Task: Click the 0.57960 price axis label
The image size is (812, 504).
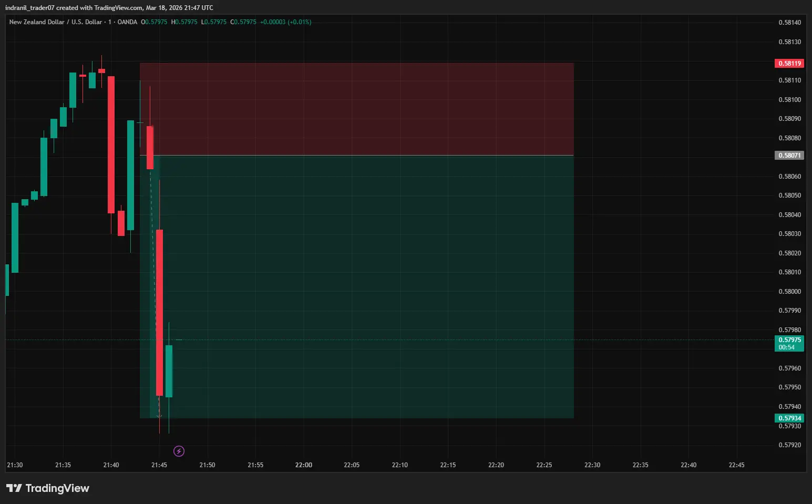Action: 789,368
